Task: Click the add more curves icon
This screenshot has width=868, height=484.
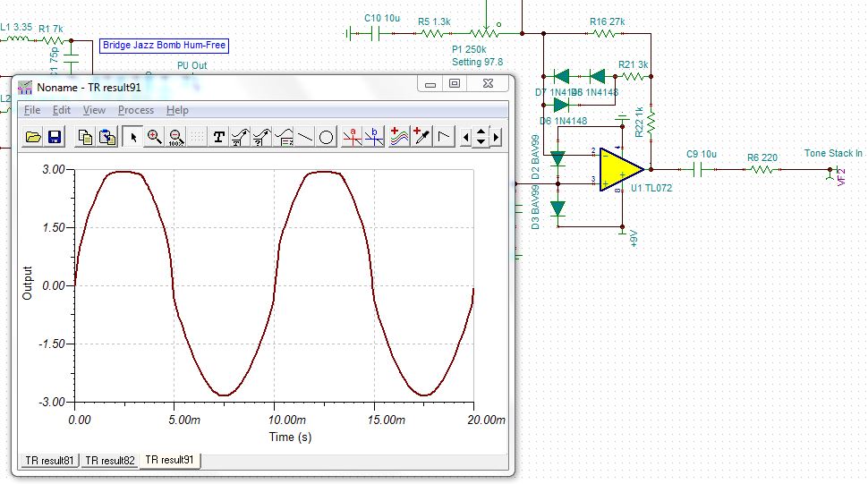Action: pos(399,137)
